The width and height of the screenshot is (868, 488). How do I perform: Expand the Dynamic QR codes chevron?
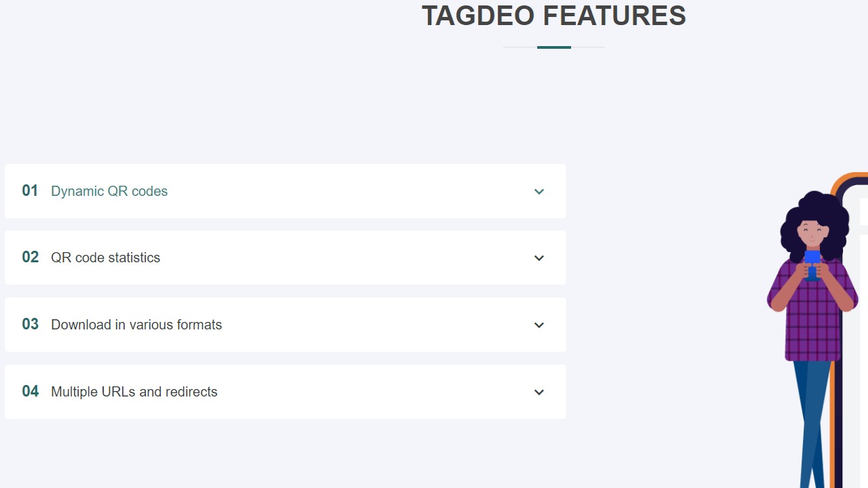(539, 192)
